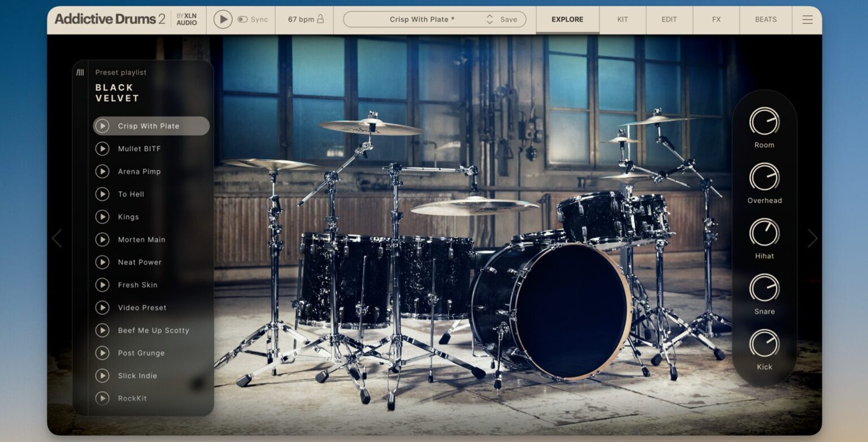Open the BEATS tab
Viewport: 868px width, 442px height.
[x=766, y=19]
